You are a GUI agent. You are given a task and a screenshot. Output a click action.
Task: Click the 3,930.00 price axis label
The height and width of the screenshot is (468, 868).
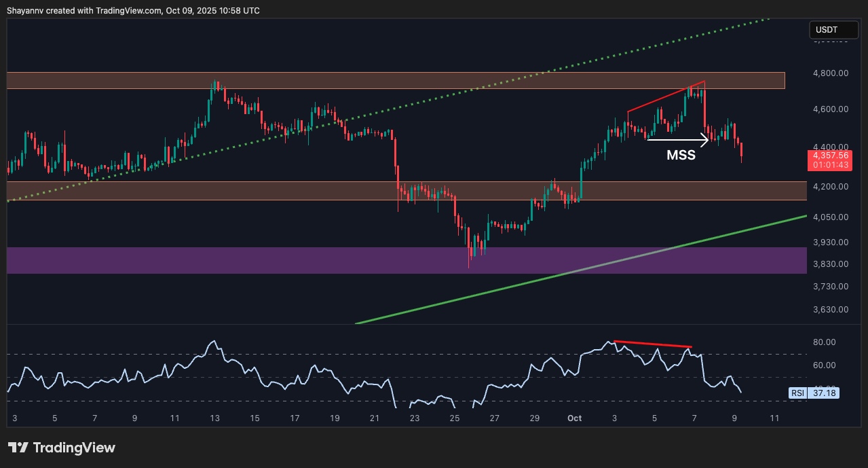(x=829, y=242)
